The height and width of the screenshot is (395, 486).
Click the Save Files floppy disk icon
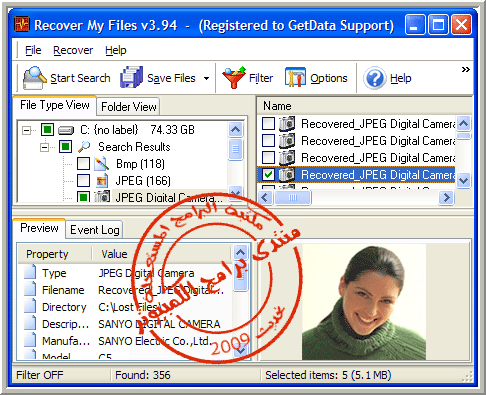click(x=131, y=77)
